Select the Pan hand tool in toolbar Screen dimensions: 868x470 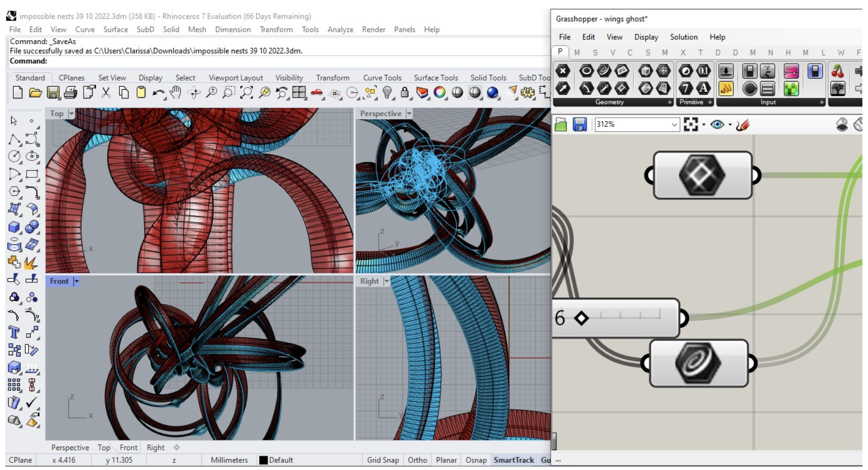click(x=175, y=92)
